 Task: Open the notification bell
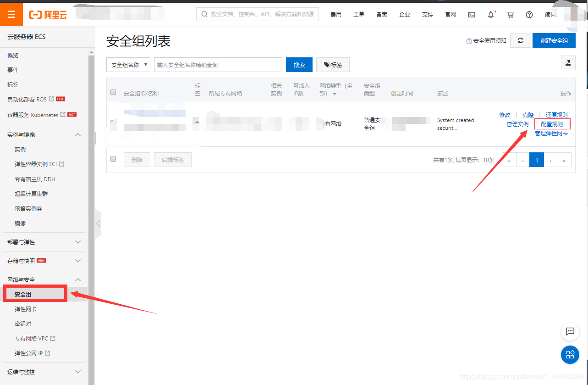click(491, 15)
